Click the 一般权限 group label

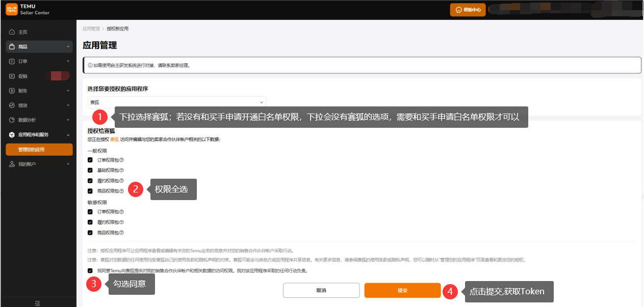(x=97, y=150)
